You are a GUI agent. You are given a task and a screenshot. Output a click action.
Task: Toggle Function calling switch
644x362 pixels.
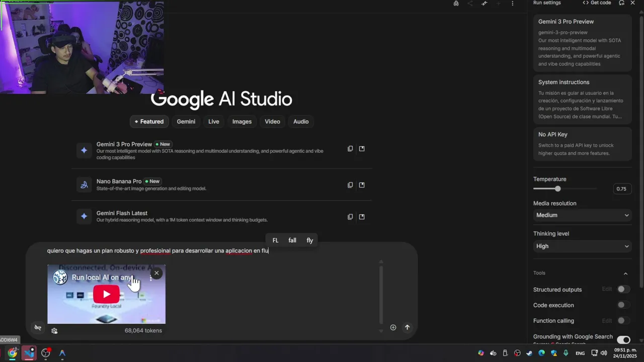(623, 320)
